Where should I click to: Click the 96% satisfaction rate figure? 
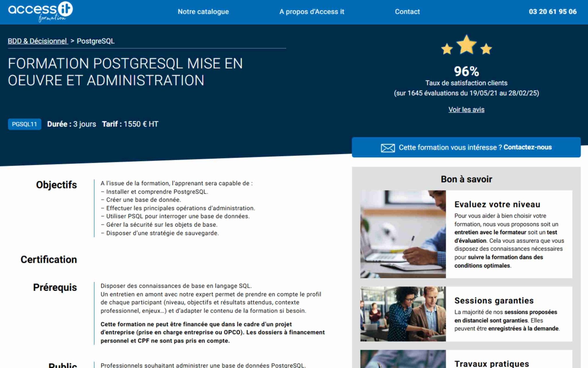point(466,71)
